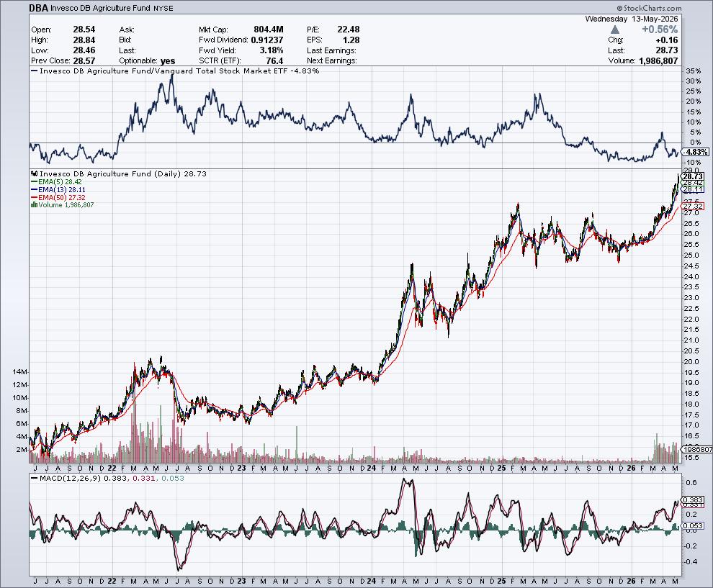Click the Fwd Yield value 3.18%
The width and height of the screenshot is (713, 588).
point(272,50)
